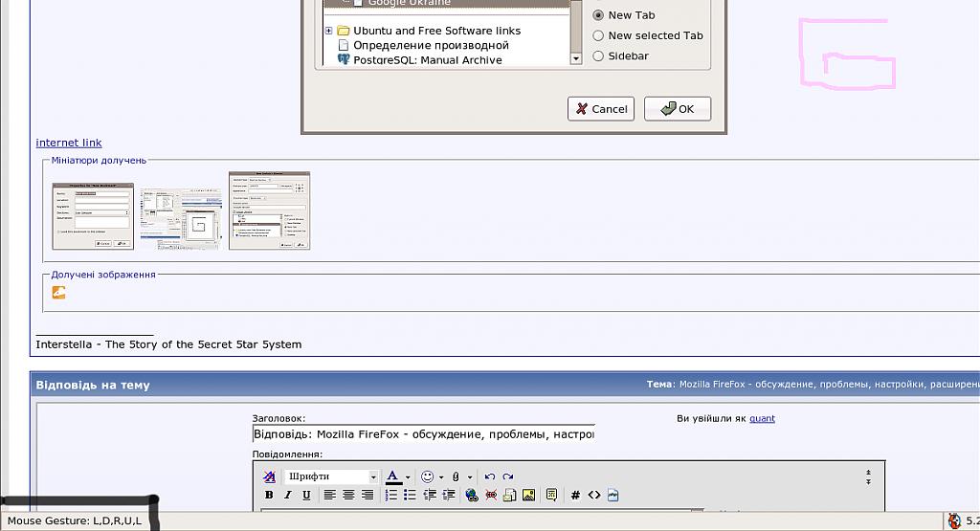Click the Заголовок title input field

click(423, 434)
